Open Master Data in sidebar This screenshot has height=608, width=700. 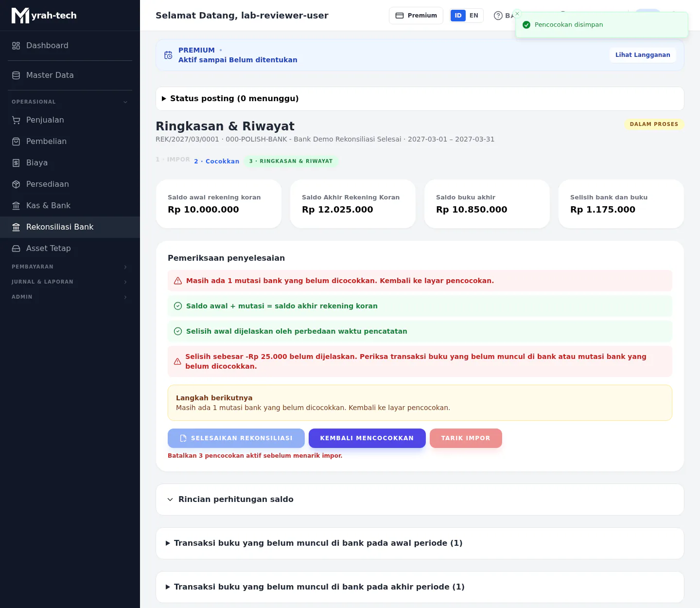click(x=70, y=75)
